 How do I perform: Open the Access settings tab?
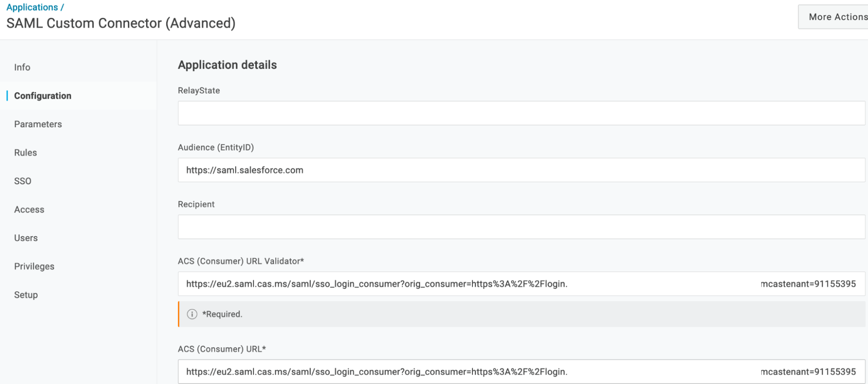[x=29, y=210]
